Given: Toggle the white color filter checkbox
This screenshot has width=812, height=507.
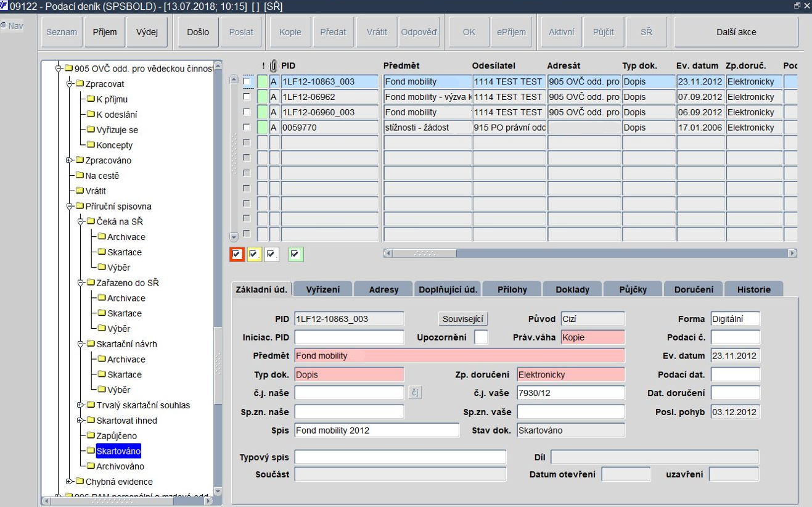Looking at the screenshot, I should pos(271,254).
